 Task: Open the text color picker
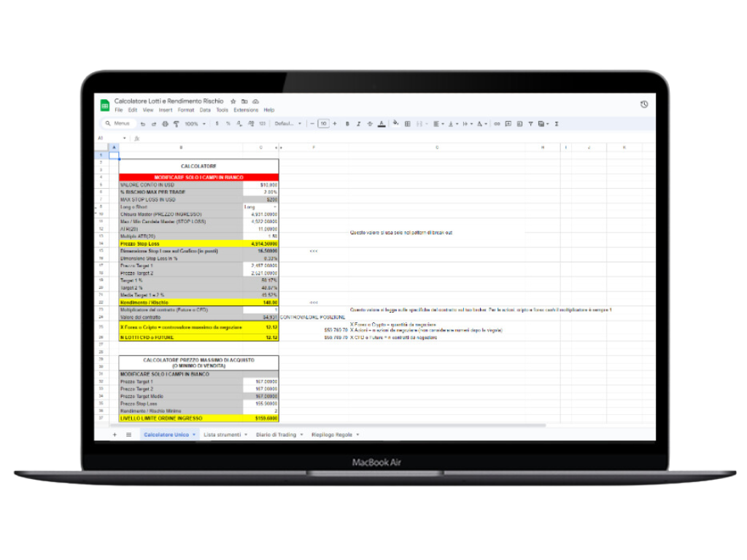(382, 124)
